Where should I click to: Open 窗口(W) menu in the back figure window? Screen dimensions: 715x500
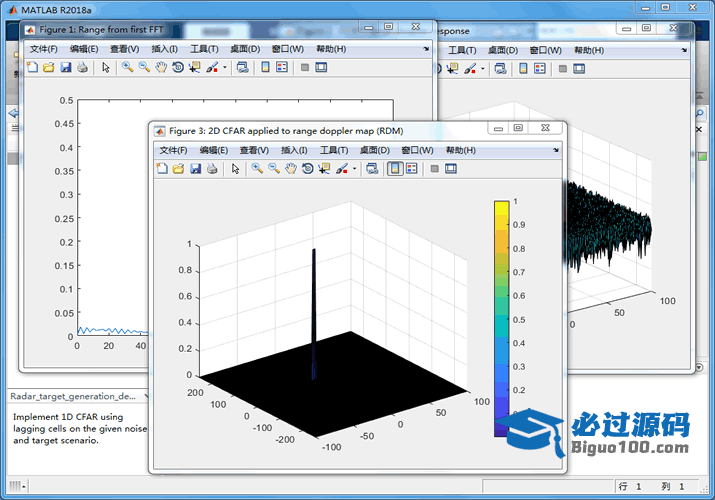click(545, 50)
